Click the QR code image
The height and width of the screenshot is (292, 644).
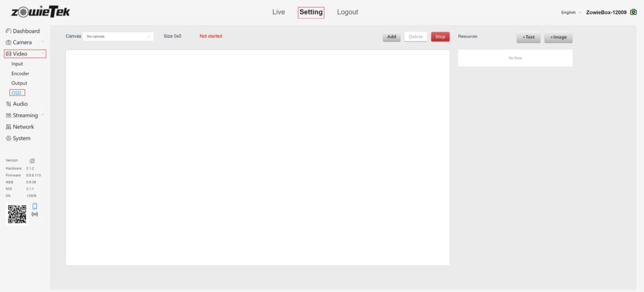point(17,214)
